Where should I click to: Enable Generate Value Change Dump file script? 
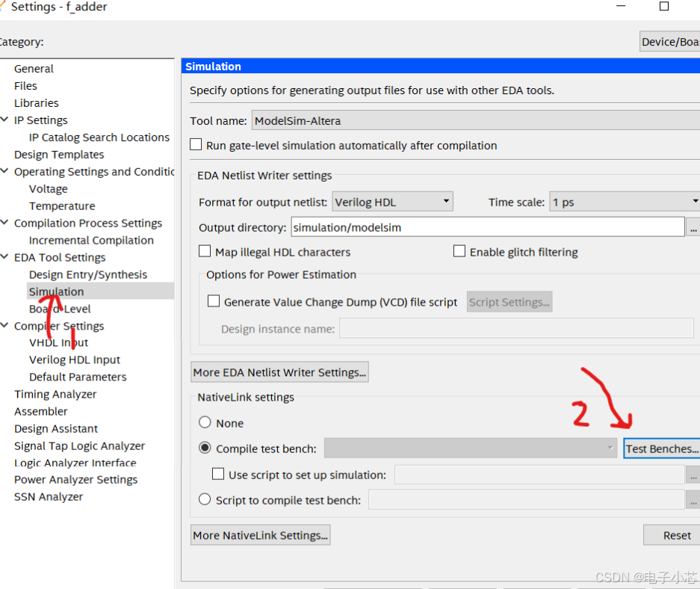click(214, 302)
